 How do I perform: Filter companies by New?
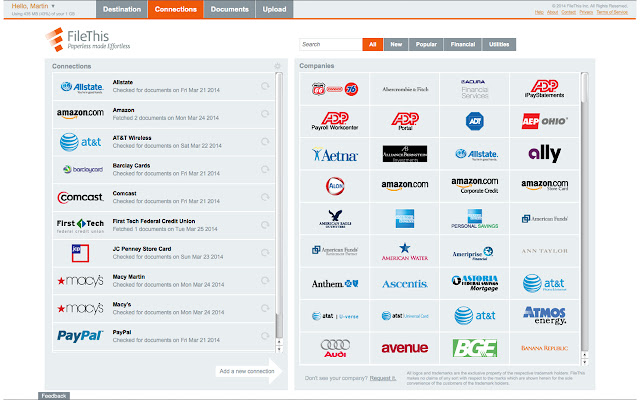click(396, 44)
